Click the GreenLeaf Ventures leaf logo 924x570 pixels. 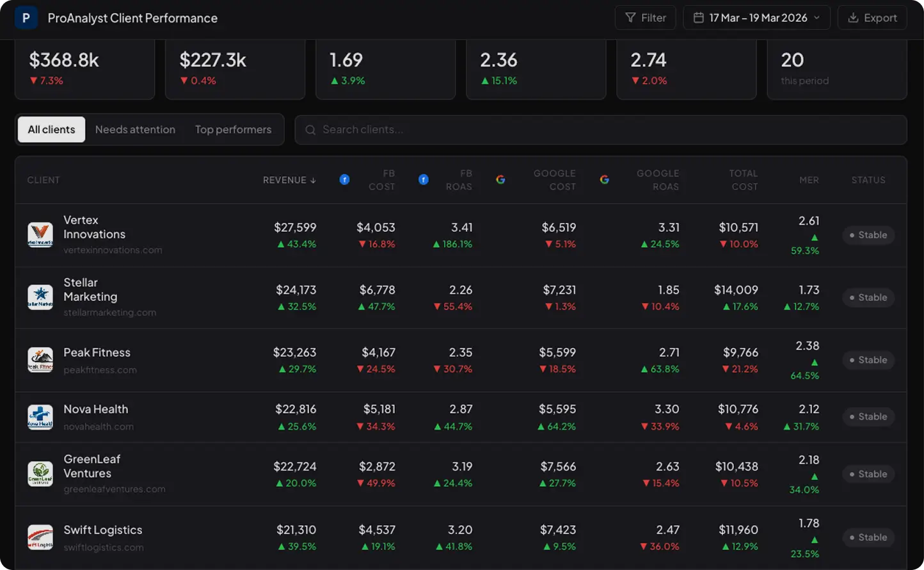40,474
